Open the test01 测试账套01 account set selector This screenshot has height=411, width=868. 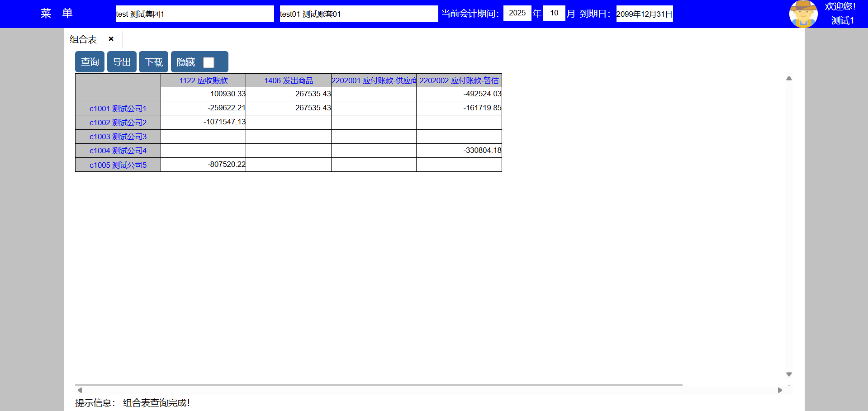click(359, 14)
